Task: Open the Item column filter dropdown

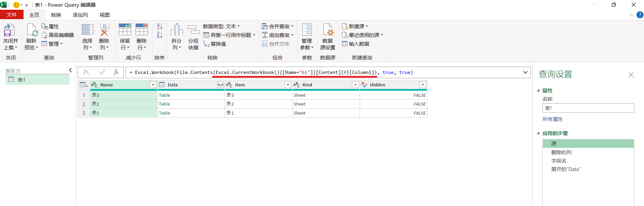Action: [288, 85]
